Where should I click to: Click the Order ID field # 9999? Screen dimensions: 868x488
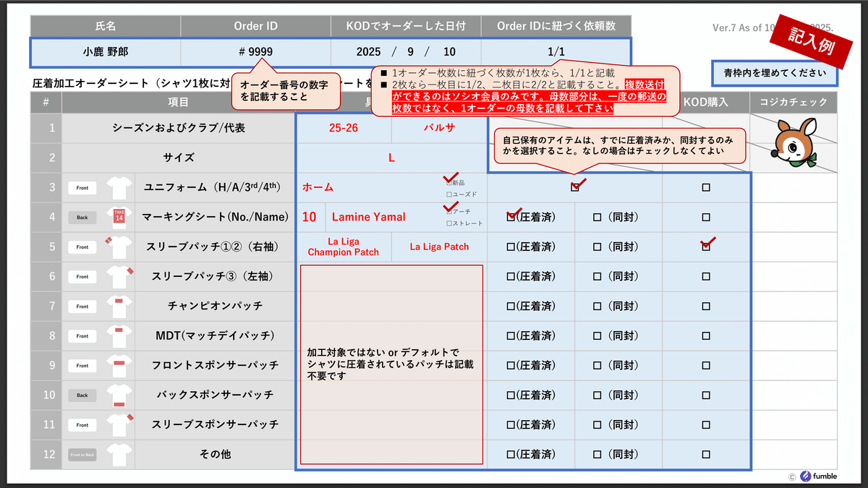tap(255, 52)
